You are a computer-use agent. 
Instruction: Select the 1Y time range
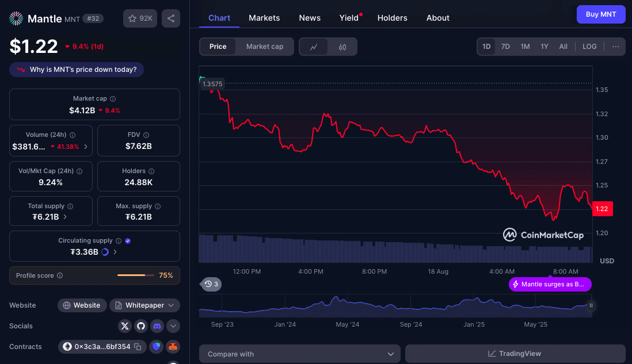(x=545, y=47)
